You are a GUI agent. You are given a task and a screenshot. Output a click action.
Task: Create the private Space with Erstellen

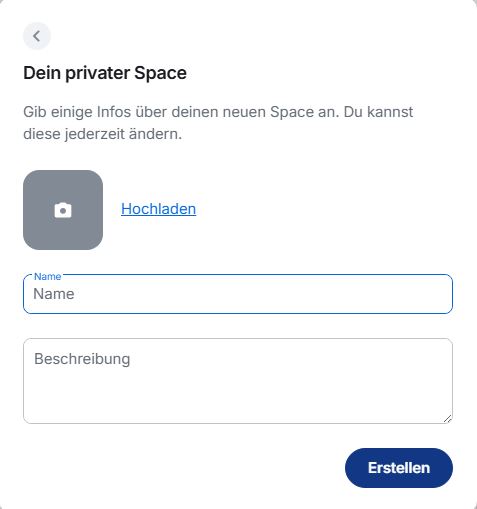(399, 468)
